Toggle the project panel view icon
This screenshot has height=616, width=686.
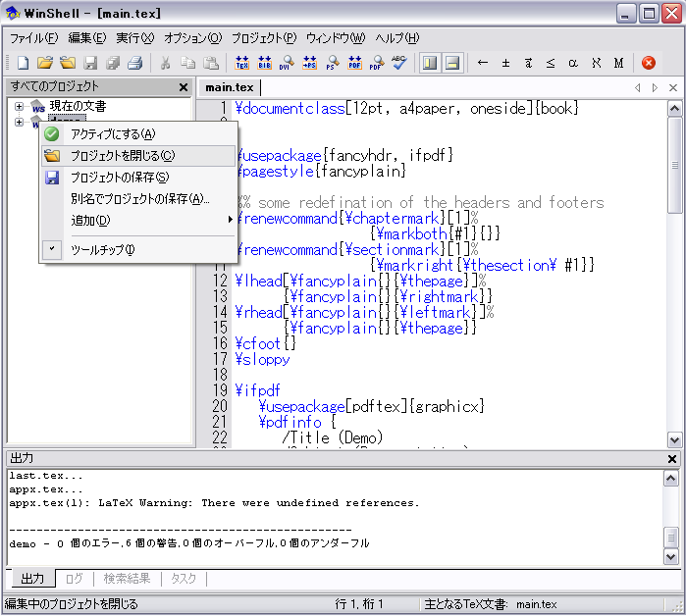click(430, 63)
